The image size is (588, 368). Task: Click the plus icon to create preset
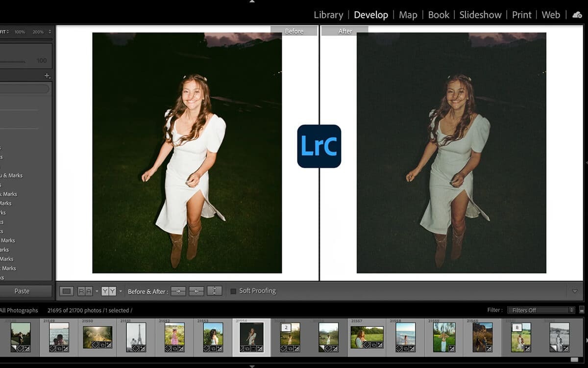[x=47, y=76]
